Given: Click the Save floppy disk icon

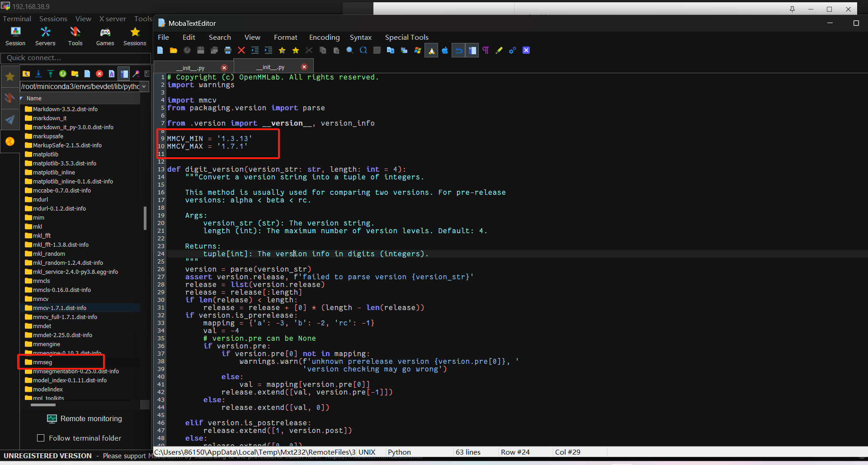Looking at the screenshot, I should coord(201,51).
